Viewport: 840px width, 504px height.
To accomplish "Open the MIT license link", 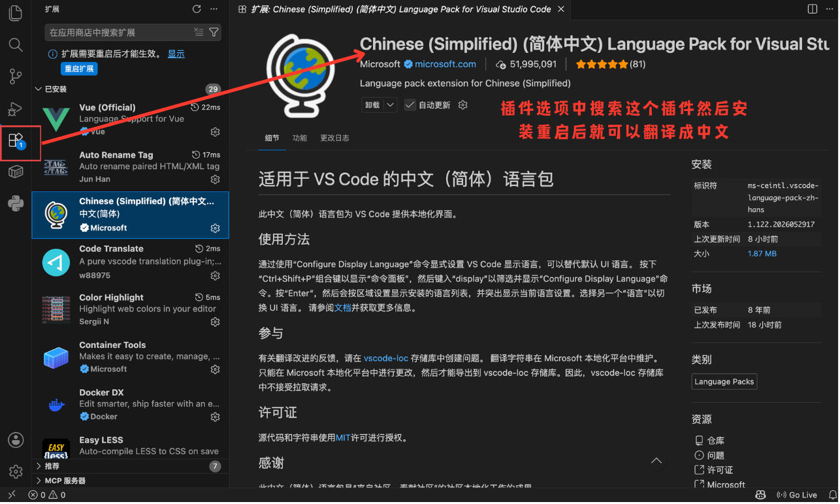I will (x=344, y=438).
